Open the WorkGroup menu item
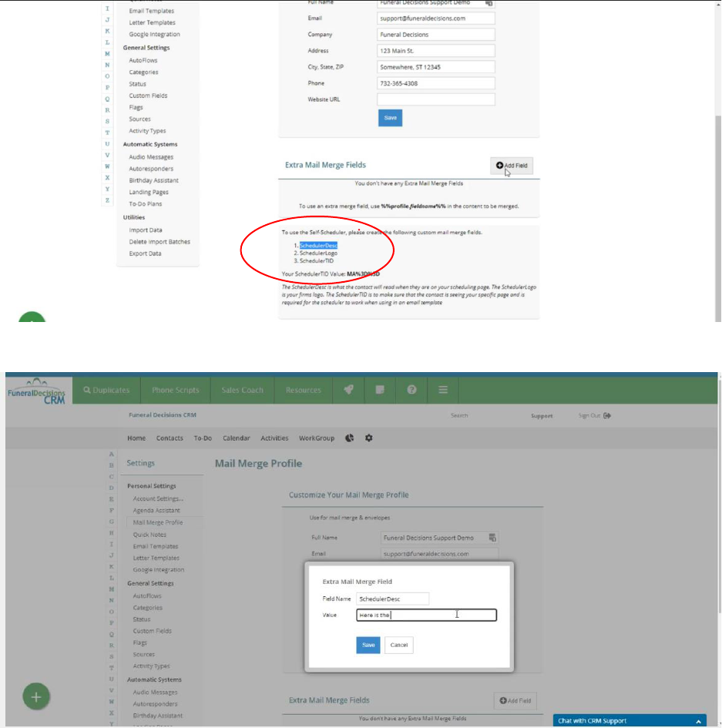722x728 pixels. tap(317, 438)
